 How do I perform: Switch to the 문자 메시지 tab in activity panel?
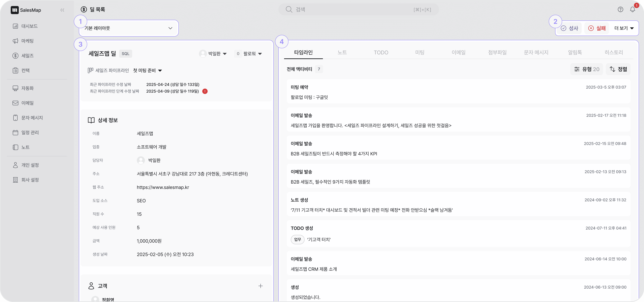tap(536, 53)
